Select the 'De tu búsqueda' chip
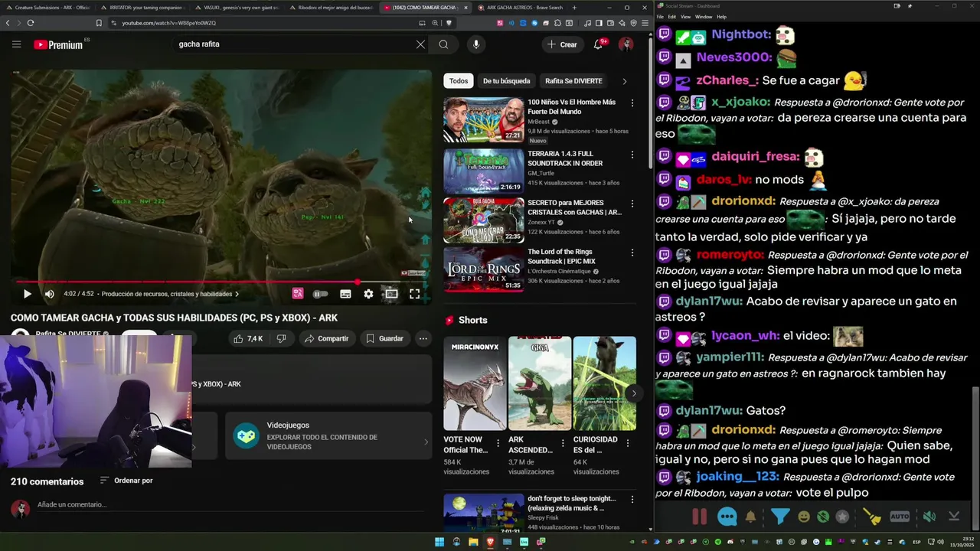Screen dimensions: 980x551 (506, 81)
